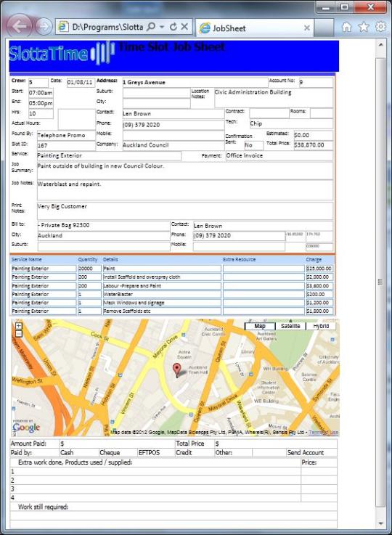Click quantity cell 20000

[x=89, y=269]
